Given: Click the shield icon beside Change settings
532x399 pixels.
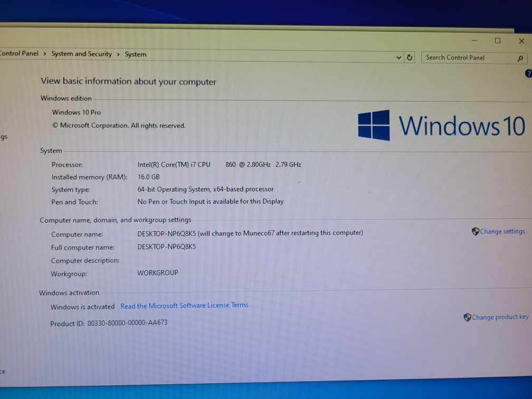Looking at the screenshot, I should click(x=476, y=231).
